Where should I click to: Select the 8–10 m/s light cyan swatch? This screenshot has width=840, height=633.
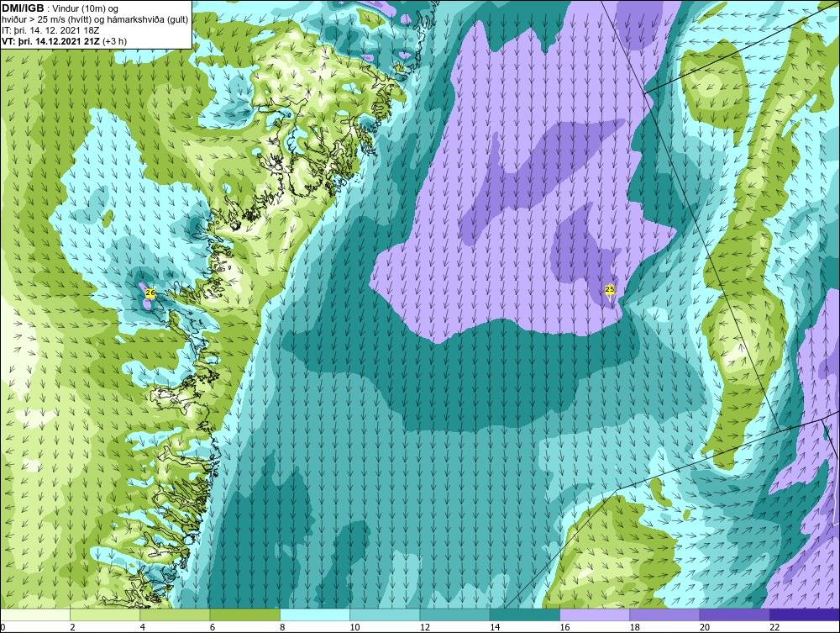pos(315,615)
